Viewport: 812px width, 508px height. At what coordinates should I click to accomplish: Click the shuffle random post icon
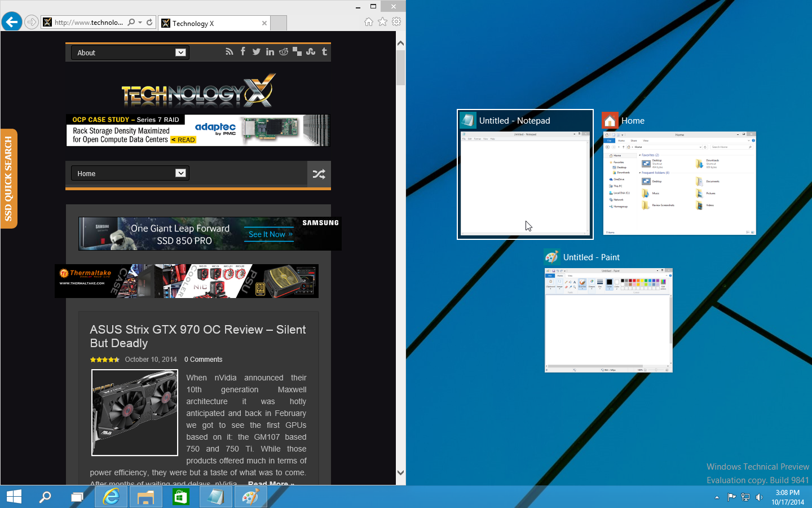319,174
